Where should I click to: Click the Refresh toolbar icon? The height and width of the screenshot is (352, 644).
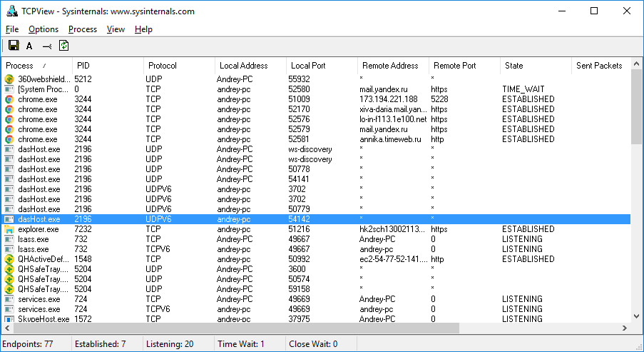pos(64,46)
